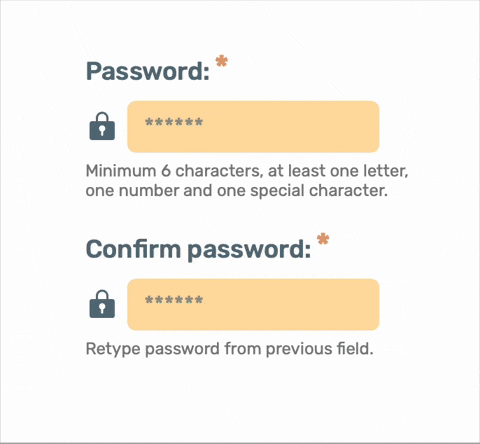The height and width of the screenshot is (444, 480).
Task: Select the "Password:" heading label
Action: (148, 71)
